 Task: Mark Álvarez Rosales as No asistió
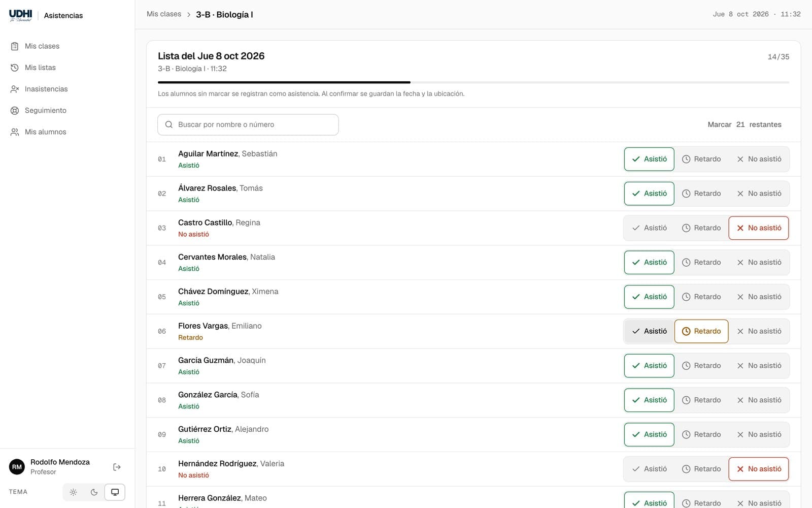pos(759,194)
